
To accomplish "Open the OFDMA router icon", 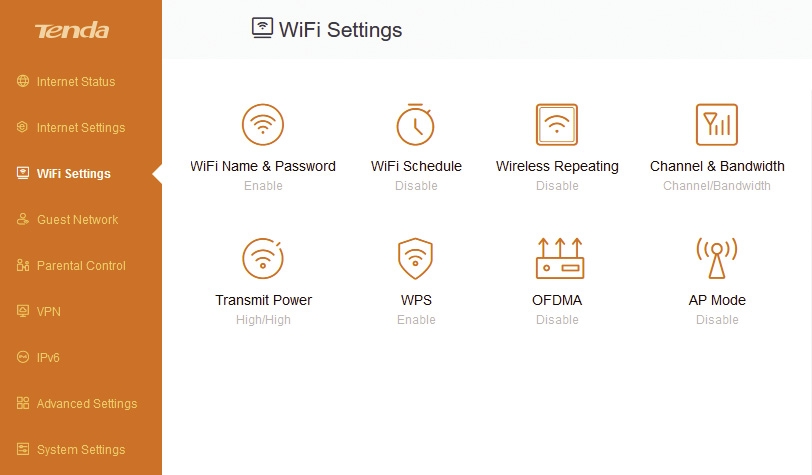I will [560, 258].
